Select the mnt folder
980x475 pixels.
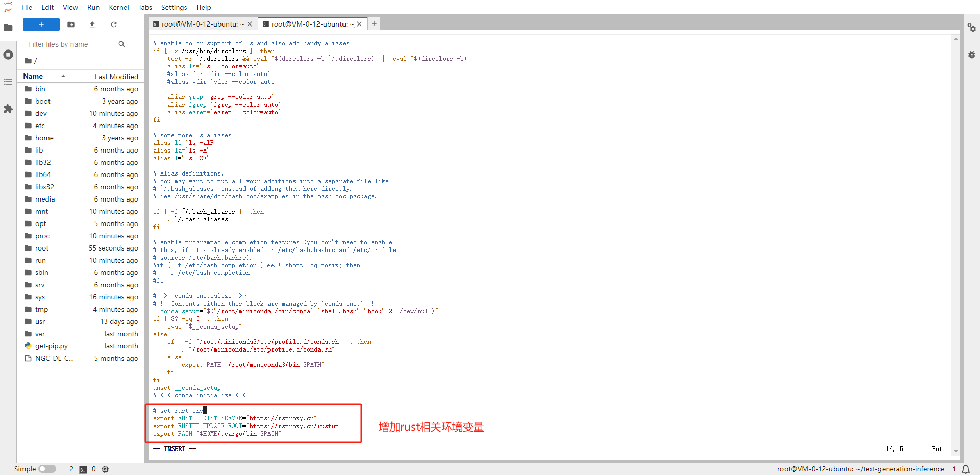click(x=81, y=211)
